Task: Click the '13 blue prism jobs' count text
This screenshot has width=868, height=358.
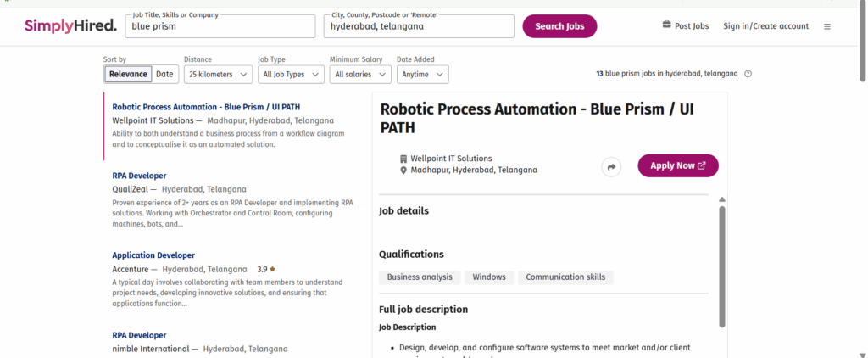Action: tap(667, 74)
